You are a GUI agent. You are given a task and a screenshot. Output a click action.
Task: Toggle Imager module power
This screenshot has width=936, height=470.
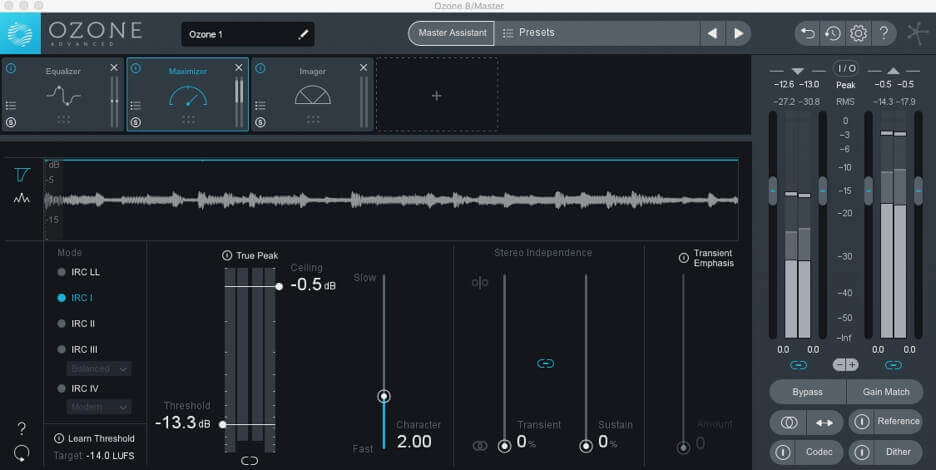[260, 69]
